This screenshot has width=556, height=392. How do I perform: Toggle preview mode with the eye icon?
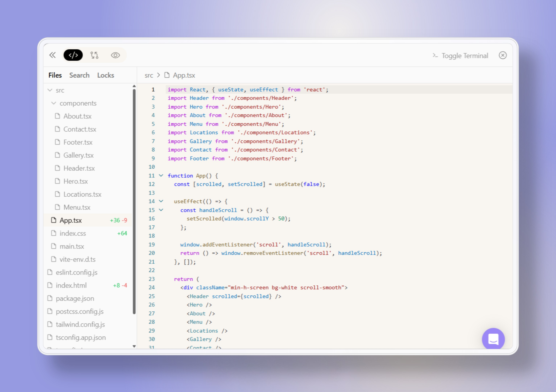coord(116,55)
